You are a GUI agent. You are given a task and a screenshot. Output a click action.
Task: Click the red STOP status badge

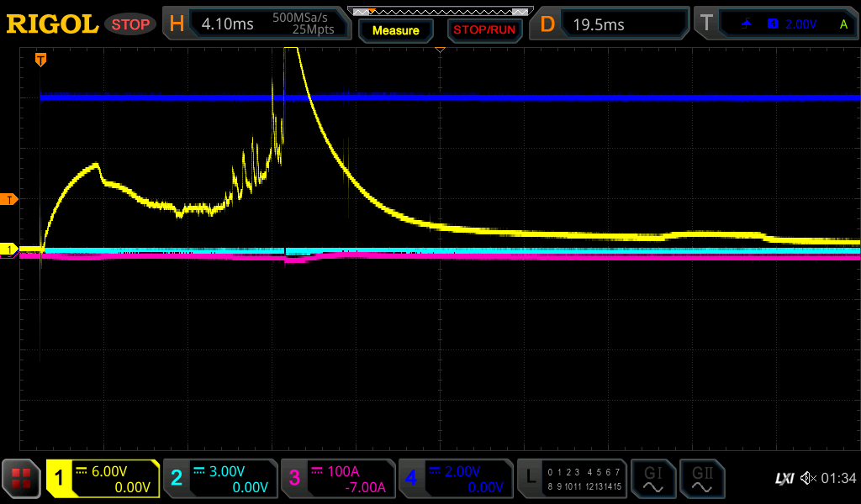(x=130, y=24)
